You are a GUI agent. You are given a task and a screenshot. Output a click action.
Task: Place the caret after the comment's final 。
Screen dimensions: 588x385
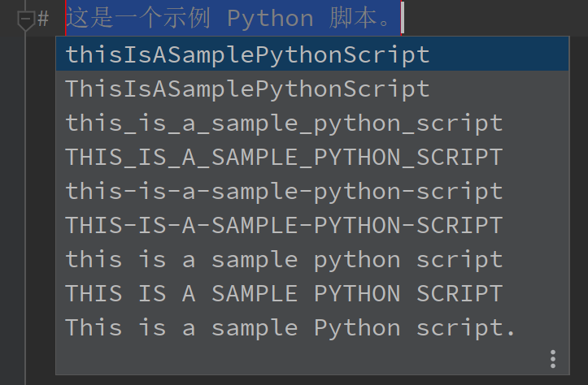(401, 19)
